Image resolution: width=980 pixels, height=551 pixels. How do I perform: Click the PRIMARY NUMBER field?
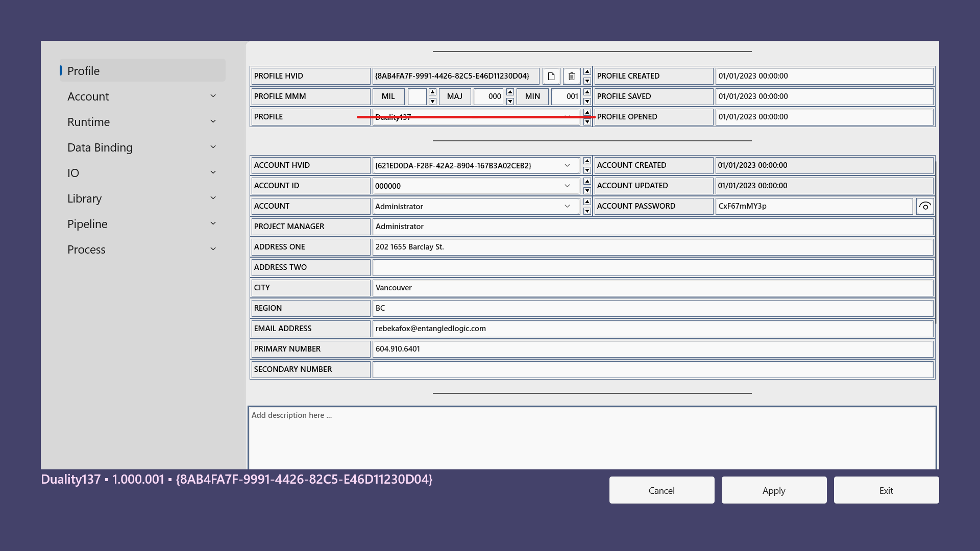653,349
